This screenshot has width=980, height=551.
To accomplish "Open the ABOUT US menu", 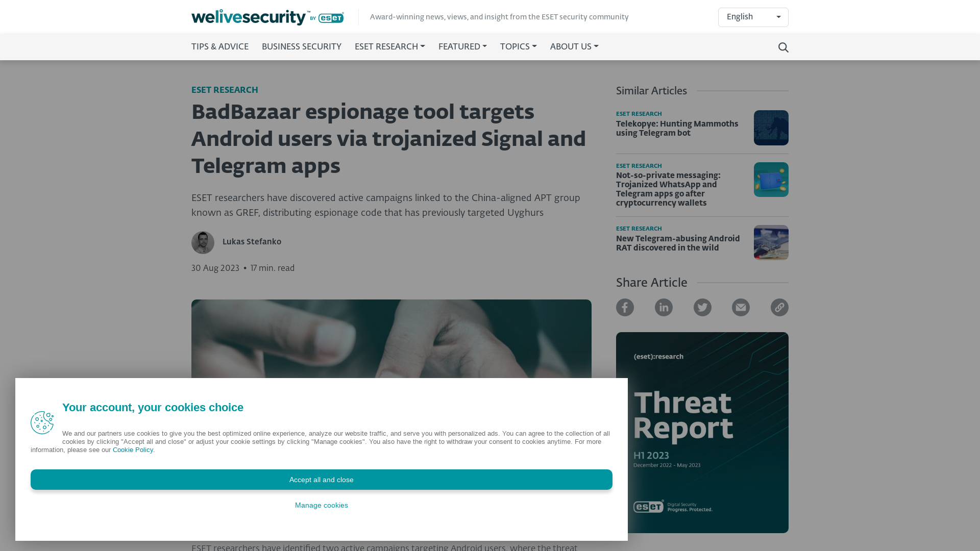I will pyautogui.click(x=574, y=47).
